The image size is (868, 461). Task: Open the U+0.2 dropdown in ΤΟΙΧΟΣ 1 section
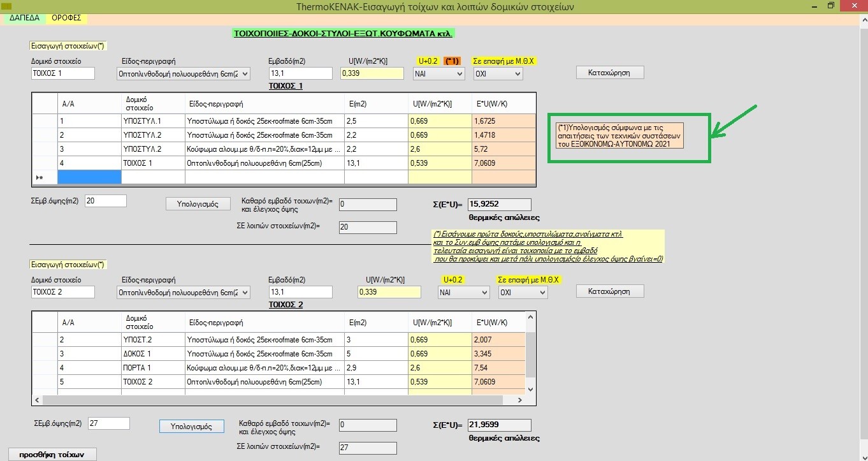pyautogui.click(x=460, y=74)
